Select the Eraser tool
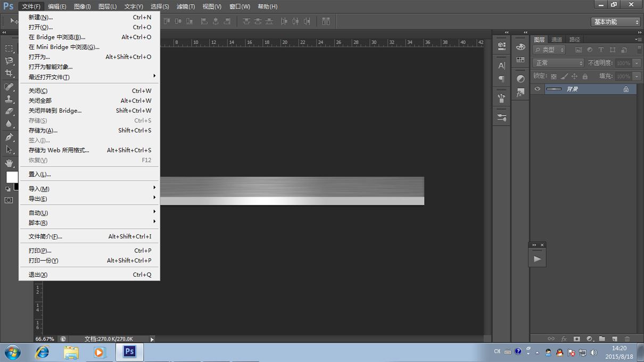 click(x=9, y=111)
